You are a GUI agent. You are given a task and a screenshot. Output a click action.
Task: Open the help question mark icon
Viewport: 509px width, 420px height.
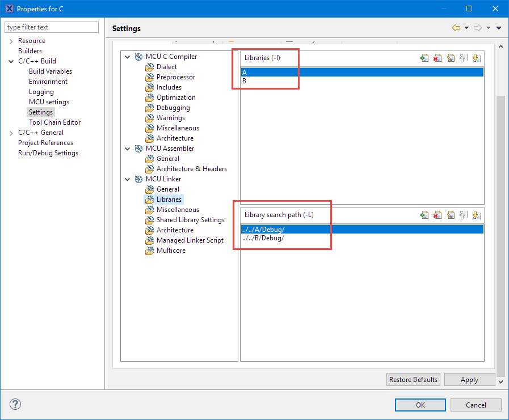pyautogui.click(x=16, y=405)
